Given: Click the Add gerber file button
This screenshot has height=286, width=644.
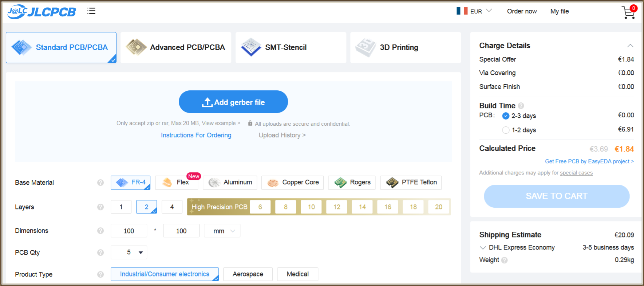Looking at the screenshot, I should point(233,102).
